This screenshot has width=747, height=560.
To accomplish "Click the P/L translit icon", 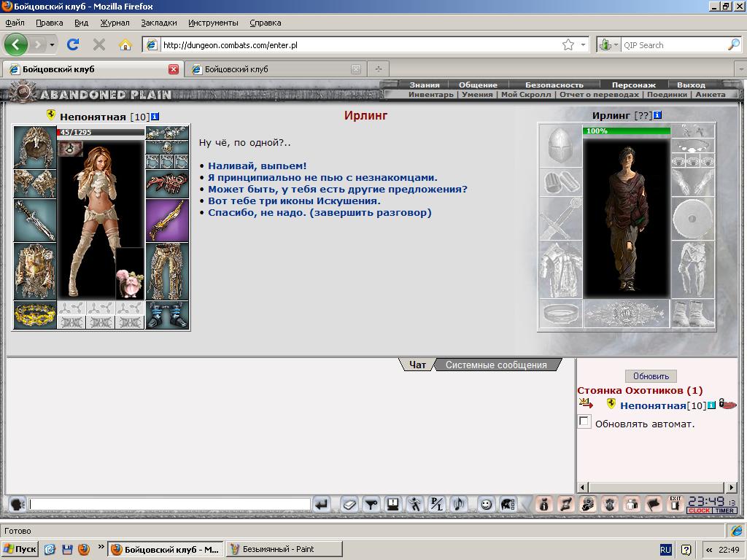I will coord(437,504).
